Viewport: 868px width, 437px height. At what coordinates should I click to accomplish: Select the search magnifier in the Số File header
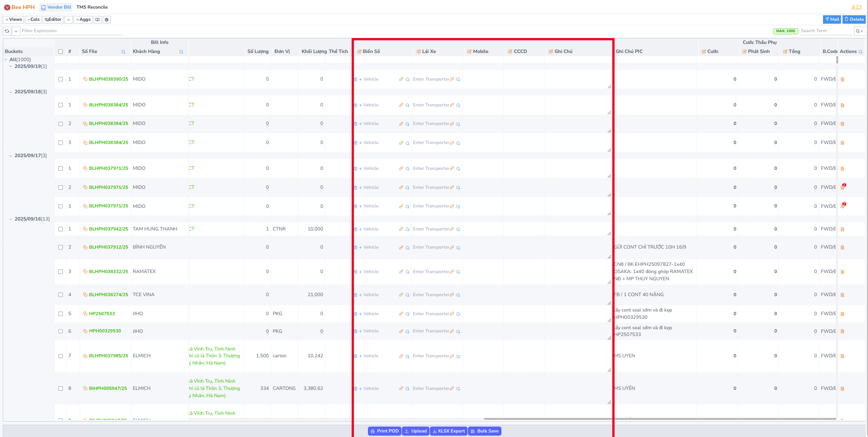(x=123, y=51)
